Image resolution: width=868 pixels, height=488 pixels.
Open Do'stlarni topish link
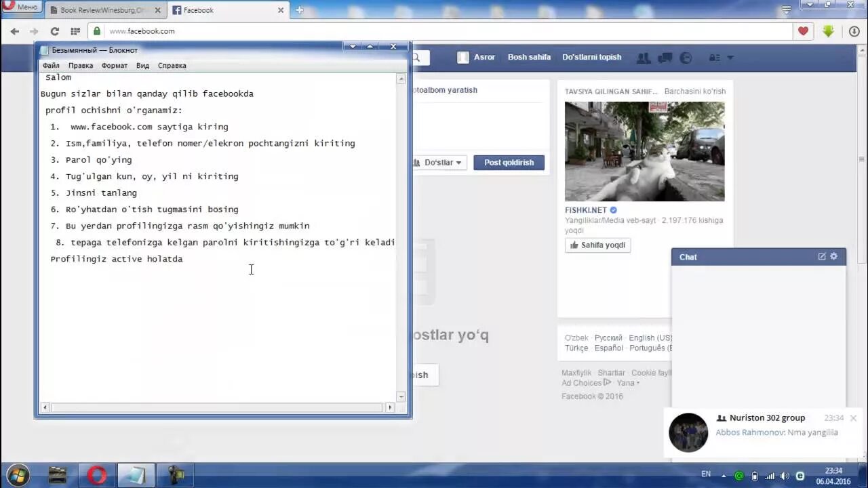pyautogui.click(x=591, y=58)
